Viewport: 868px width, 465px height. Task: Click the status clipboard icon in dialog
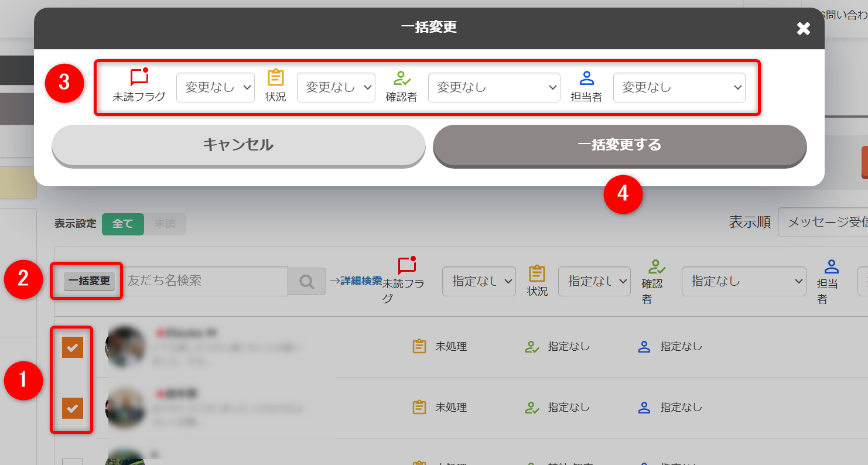coord(275,77)
